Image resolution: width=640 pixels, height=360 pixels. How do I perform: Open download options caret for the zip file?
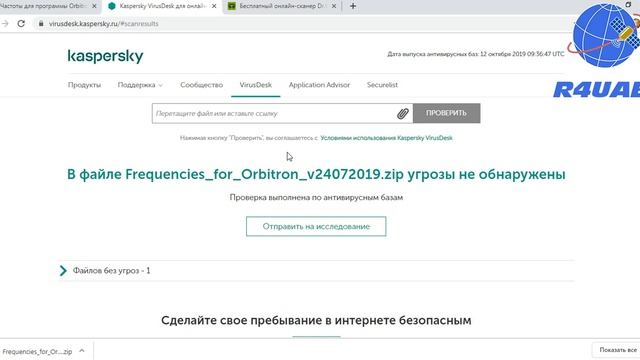[x=82, y=351]
